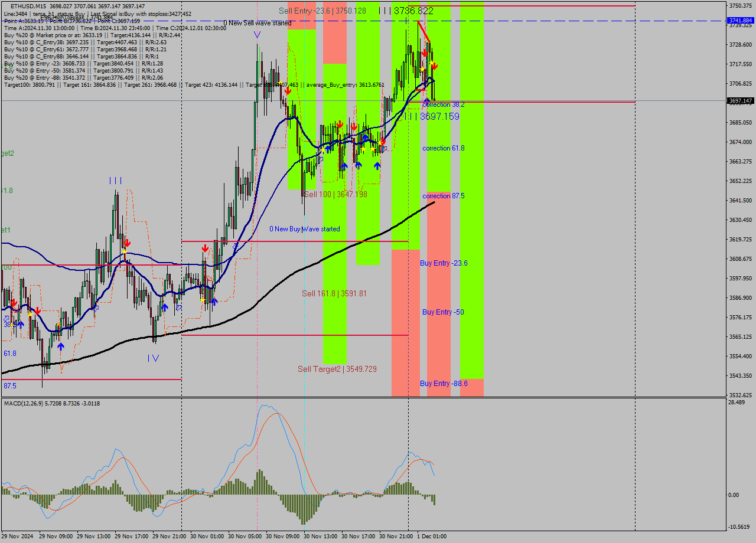
Task: Click the 3706.825 price axis value
Action: pyautogui.click(x=741, y=84)
